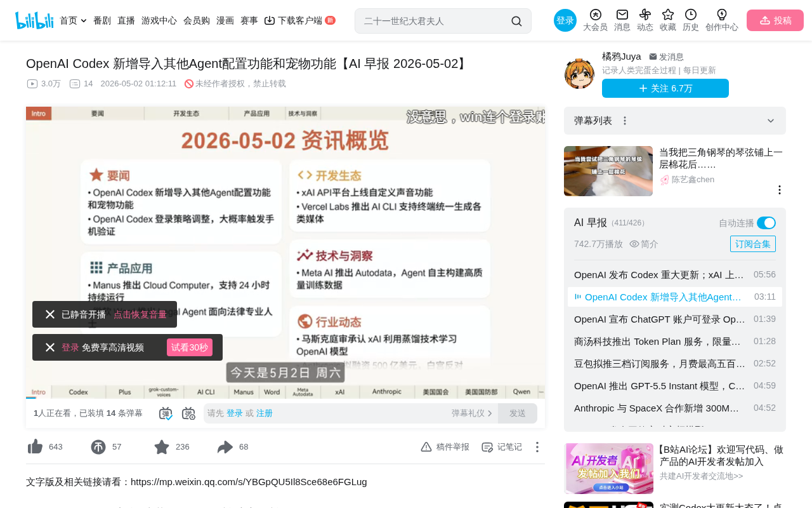812x508 pixels.
Task: Open 会员购 in top navigation
Action: [x=197, y=20]
